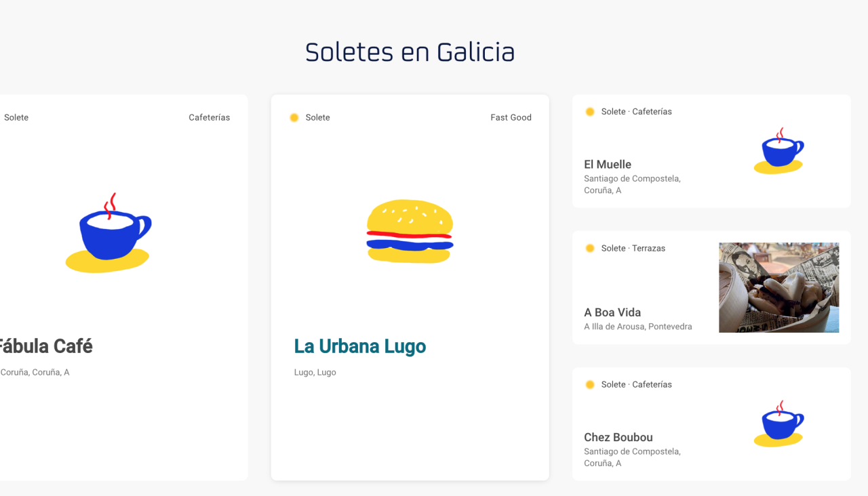
Task: Click the yellow sun dot on Chez Boubou card
Action: (590, 385)
